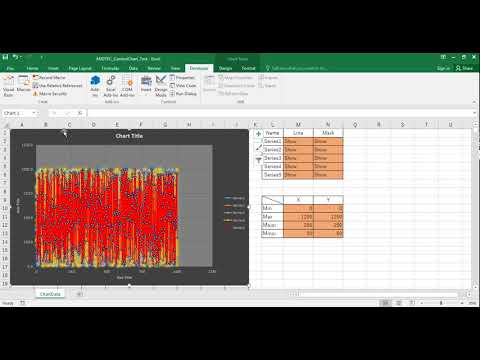Open the Visual Basic editor

[8, 86]
